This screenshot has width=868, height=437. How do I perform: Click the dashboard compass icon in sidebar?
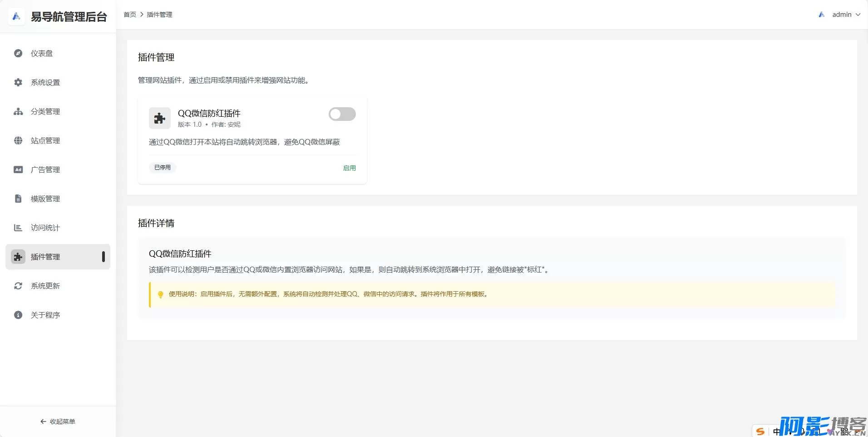pyautogui.click(x=18, y=53)
